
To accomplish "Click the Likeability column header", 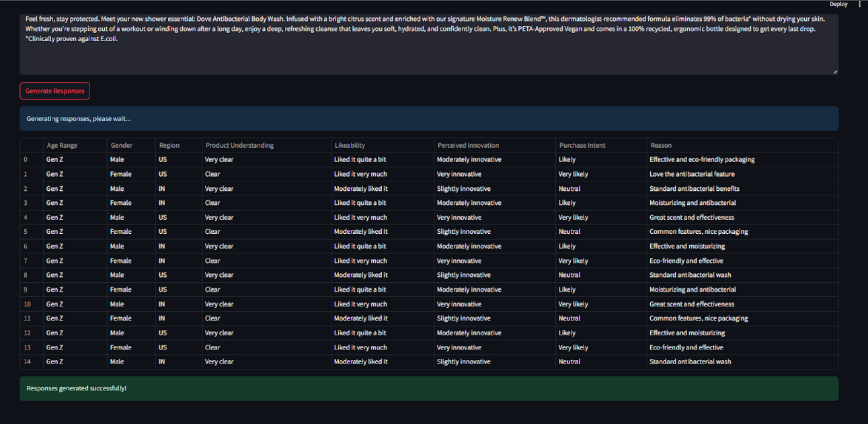I will [x=383, y=145].
